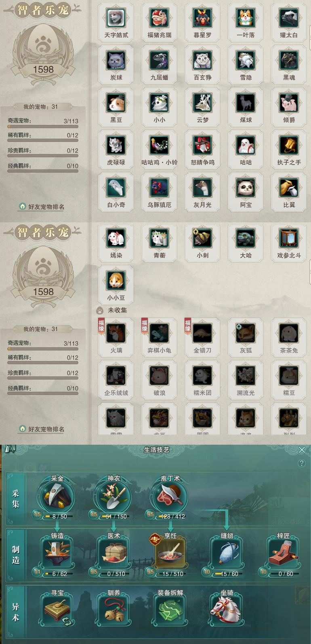
Task: Click the help question mark button
Action: [x=302, y=463]
